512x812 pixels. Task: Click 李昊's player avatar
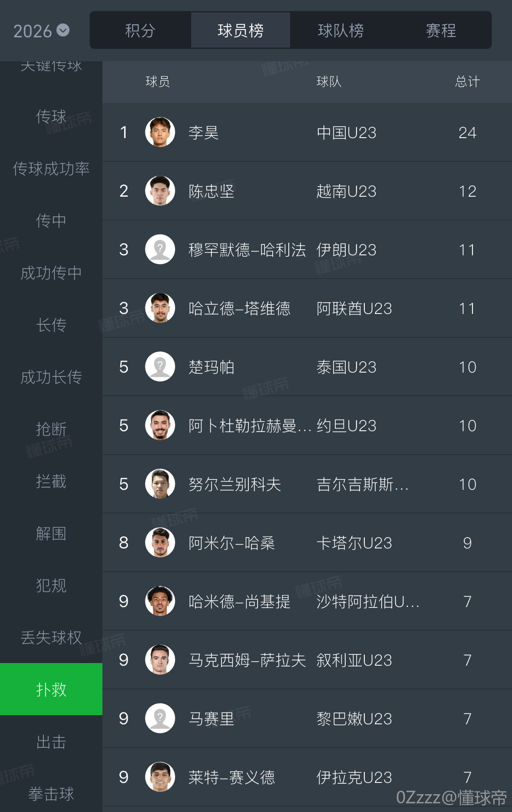(x=160, y=132)
